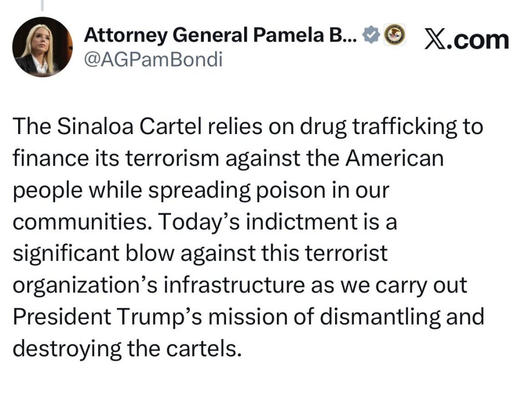This screenshot has width=532, height=399.
Task: Select the thread connector line above avatar
Action: [x=43, y=5]
